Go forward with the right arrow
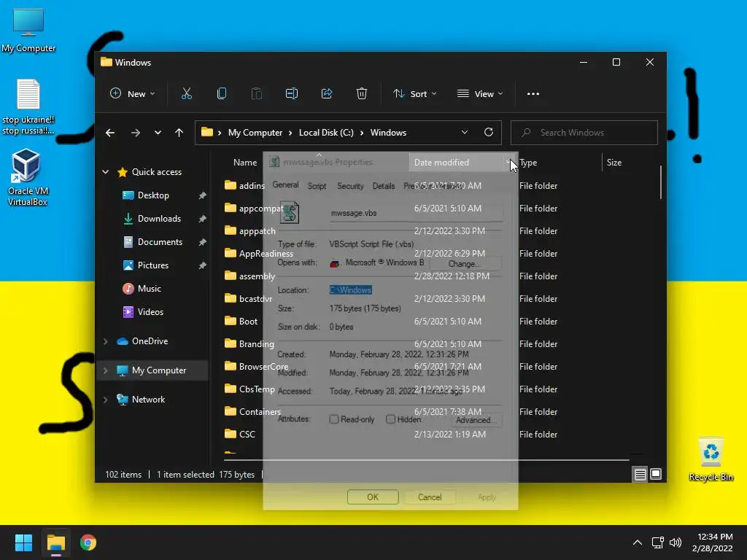747x560 pixels. click(135, 133)
